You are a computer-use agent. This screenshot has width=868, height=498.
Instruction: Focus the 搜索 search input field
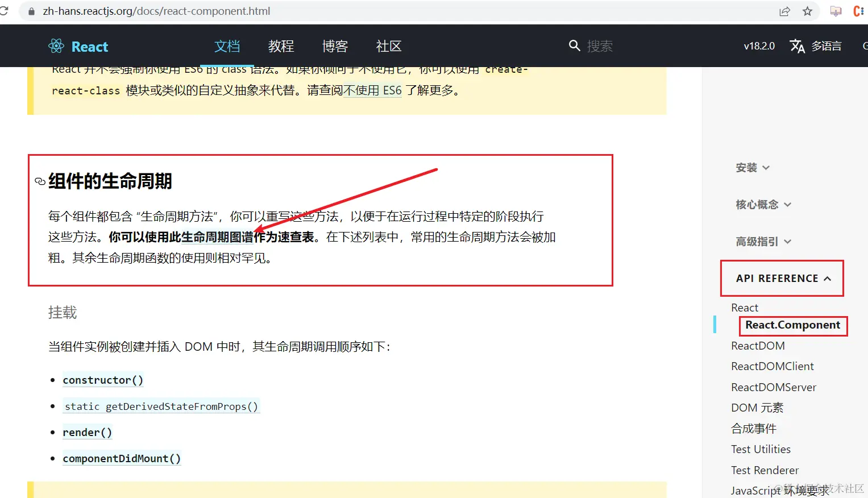[x=600, y=46]
